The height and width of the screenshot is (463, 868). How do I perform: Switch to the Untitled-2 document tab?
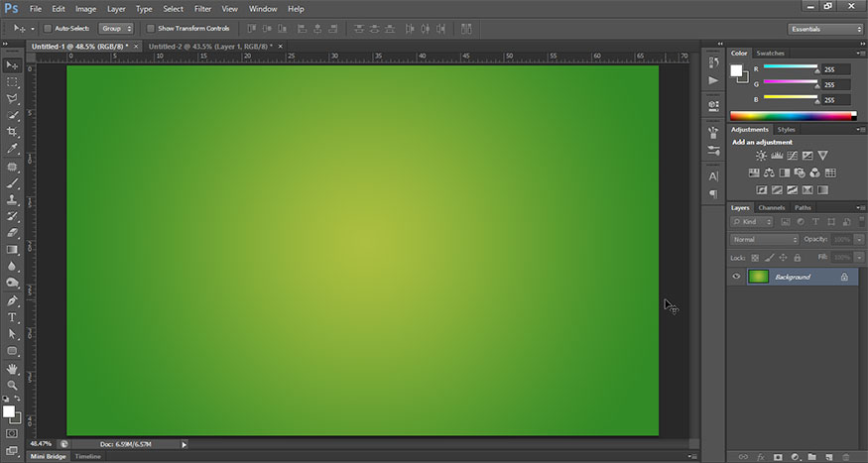209,47
